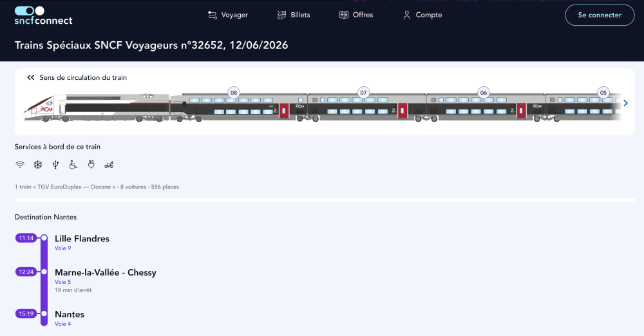Select car number 05 badge

click(603, 93)
